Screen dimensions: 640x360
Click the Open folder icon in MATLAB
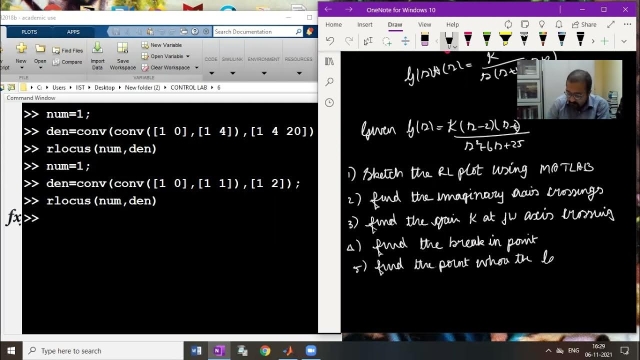(x=40, y=49)
